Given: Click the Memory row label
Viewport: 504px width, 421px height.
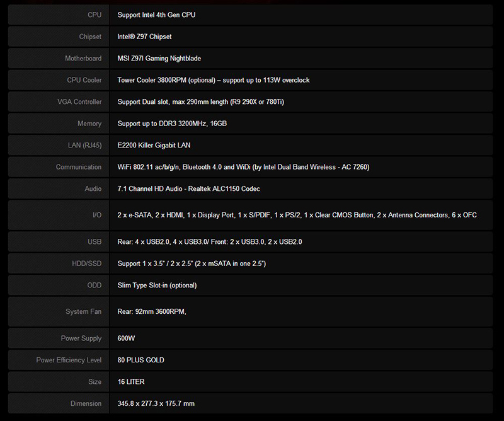Looking at the screenshot, I should click(89, 124).
